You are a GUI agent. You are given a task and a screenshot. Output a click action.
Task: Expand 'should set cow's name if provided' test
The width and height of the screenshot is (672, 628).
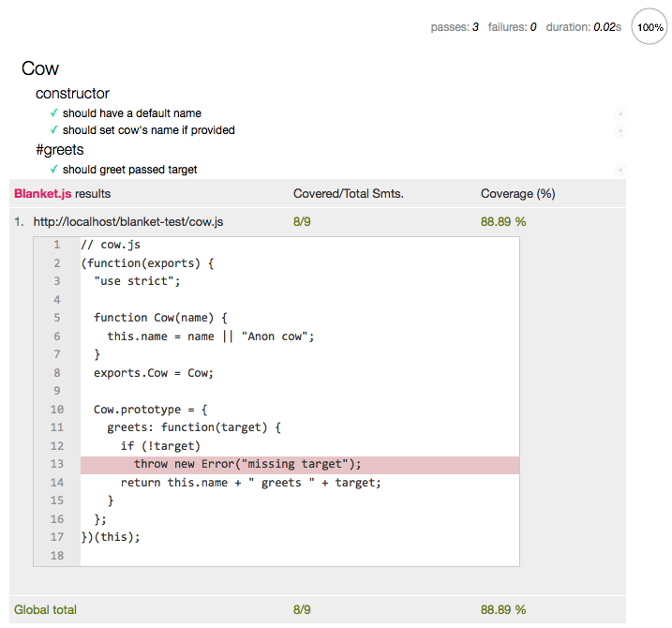point(148,130)
